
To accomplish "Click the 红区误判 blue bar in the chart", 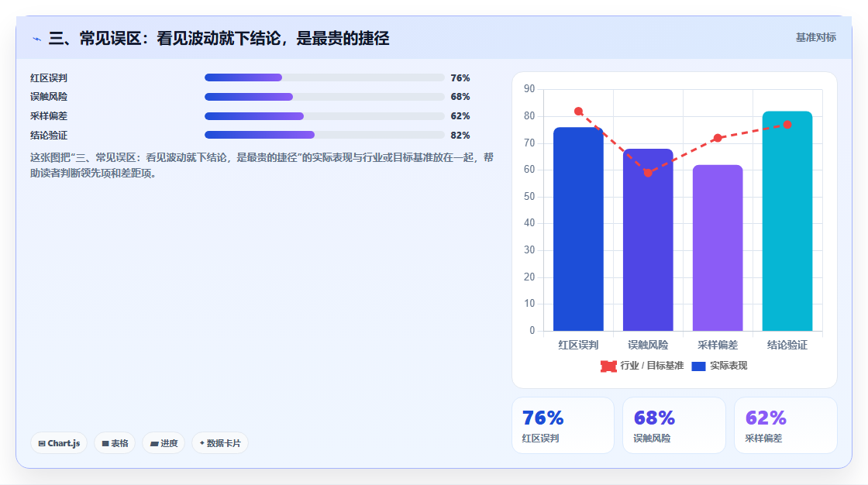I will [x=578, y=229].
